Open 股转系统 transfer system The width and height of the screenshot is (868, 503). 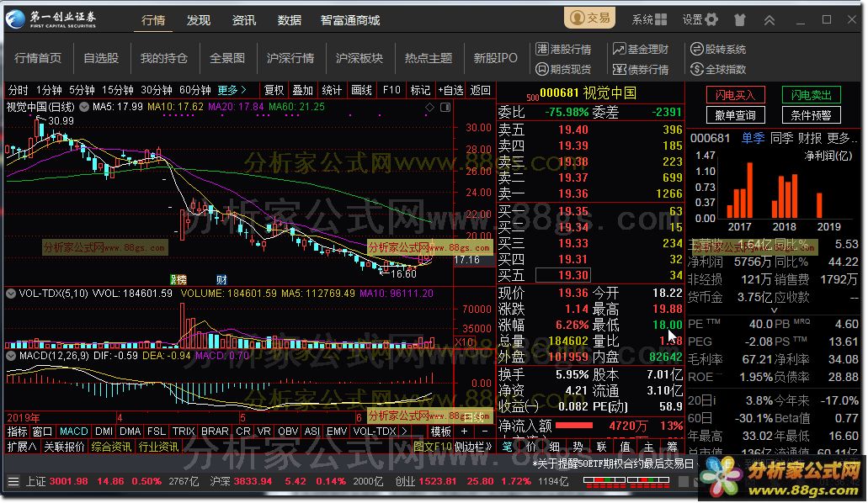(x=718, y=50)
